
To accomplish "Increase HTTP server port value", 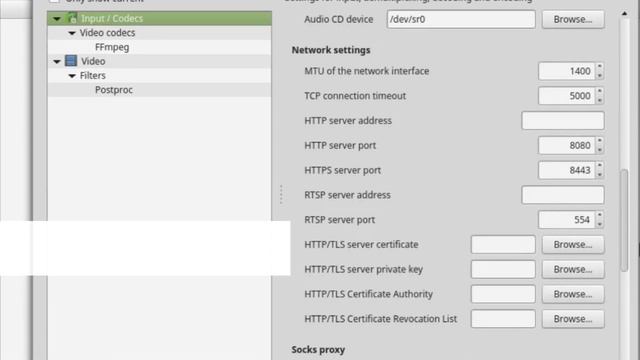I will tap(600, 141).
